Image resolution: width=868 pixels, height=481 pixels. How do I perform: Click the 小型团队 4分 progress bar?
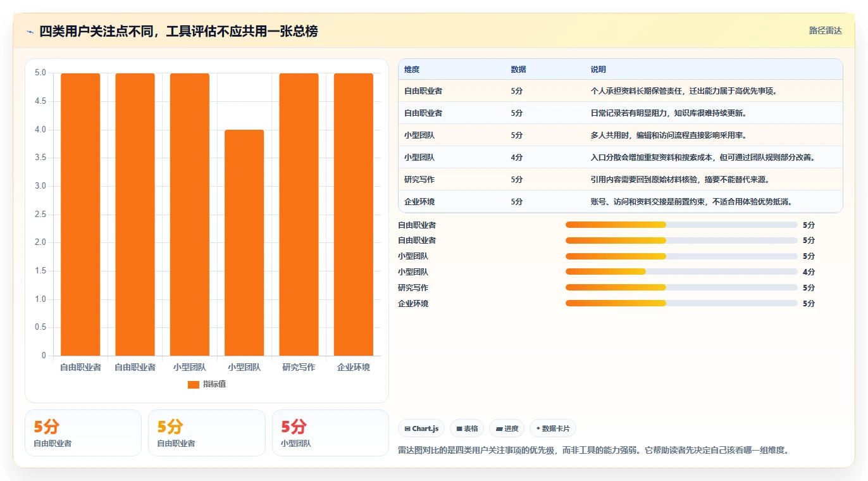click(681, 272)
